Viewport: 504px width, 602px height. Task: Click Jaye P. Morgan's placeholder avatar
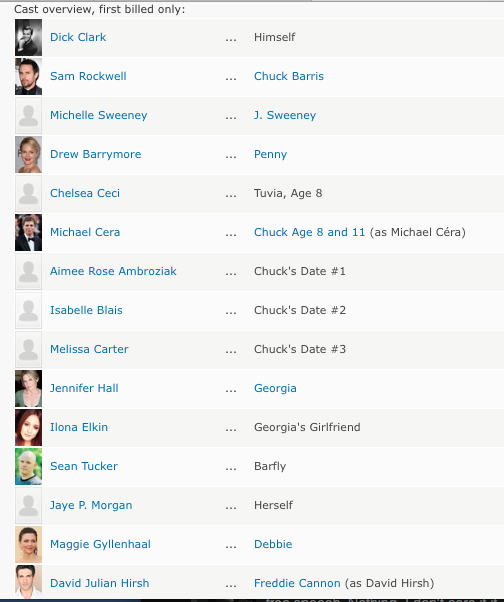point(28,505)
